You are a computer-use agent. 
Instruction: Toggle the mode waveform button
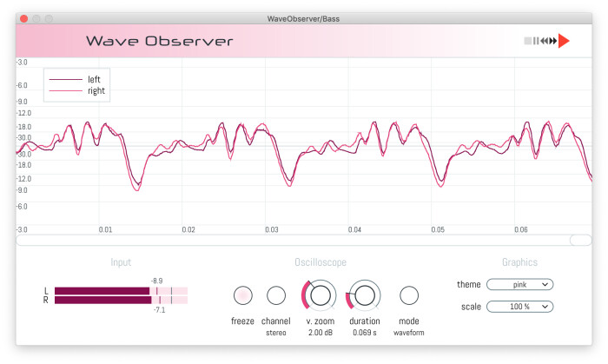click(409, 295)
